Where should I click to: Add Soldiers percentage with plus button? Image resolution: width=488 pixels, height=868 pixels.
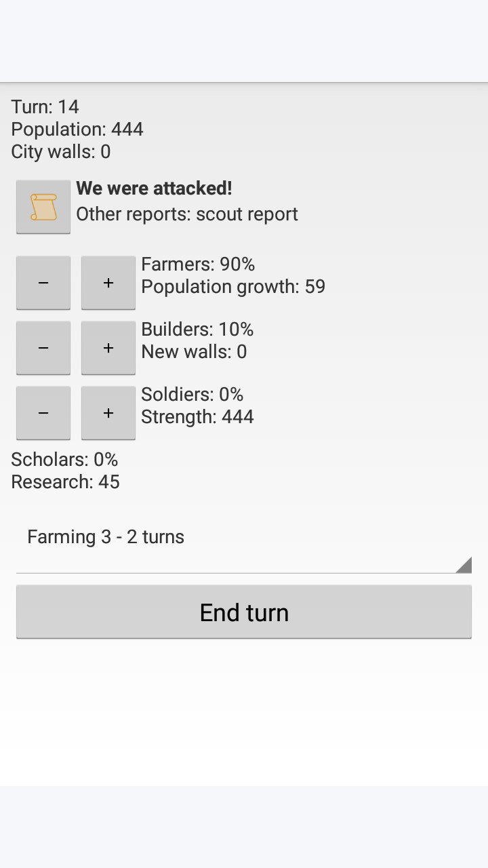pyautogui.click(x=108, y=413)
